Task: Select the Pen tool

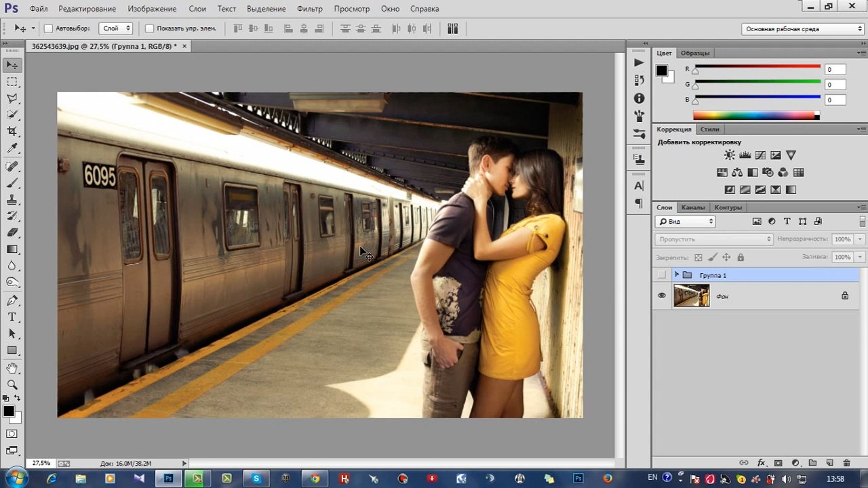Action: tap(12, 301)
